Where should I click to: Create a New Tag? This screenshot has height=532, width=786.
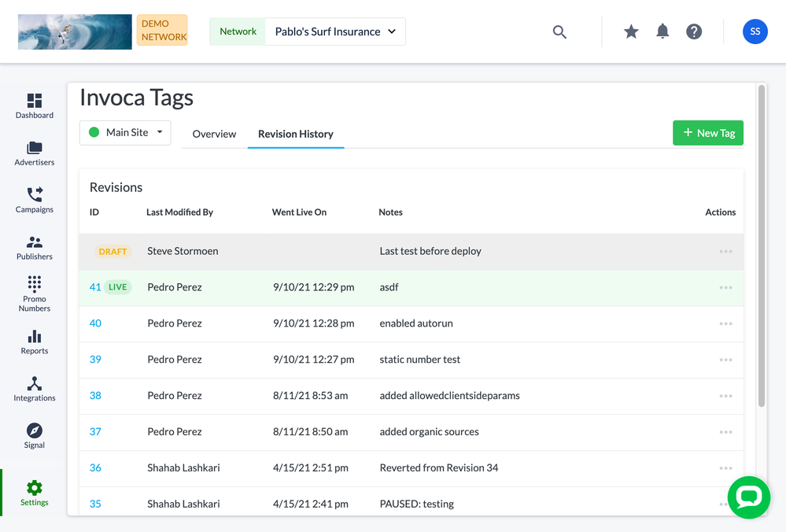pyautogui.click(x=708, y=133)
